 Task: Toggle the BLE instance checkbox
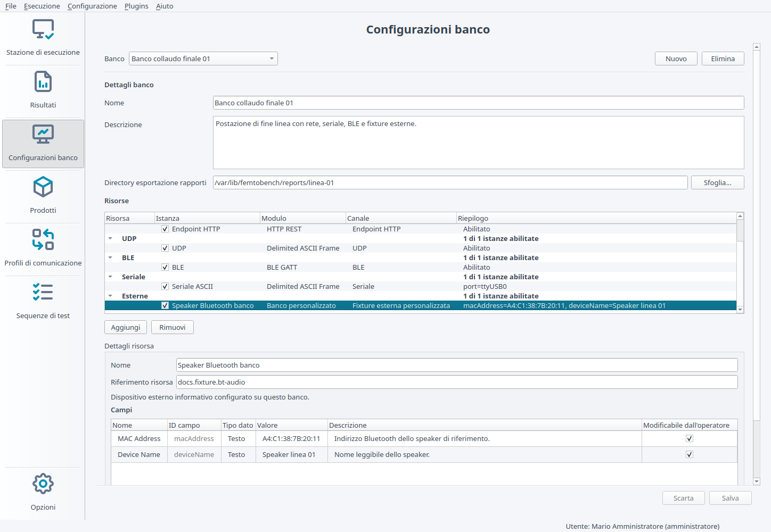pyautogui.click(x=165, y=268)
